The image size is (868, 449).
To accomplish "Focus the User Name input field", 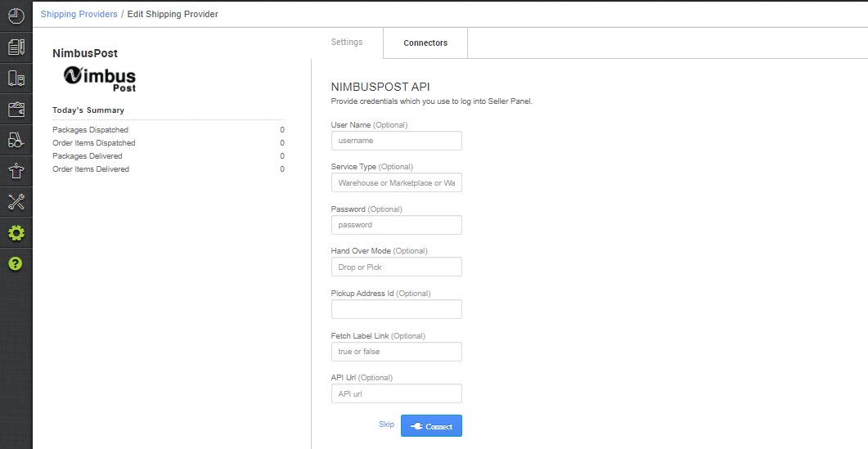I will click(x=396, y=141).
